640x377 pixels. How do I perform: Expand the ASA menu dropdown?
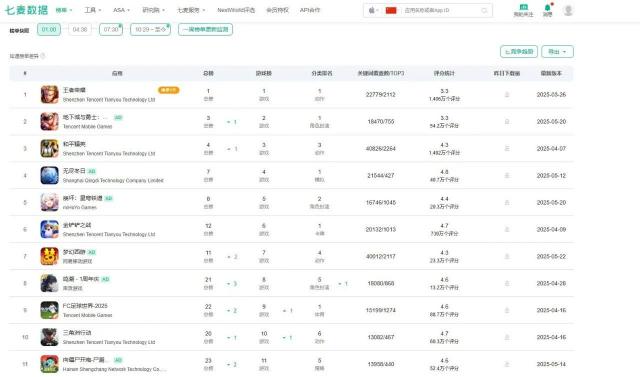pyautogui.click(x=121, y=10)
